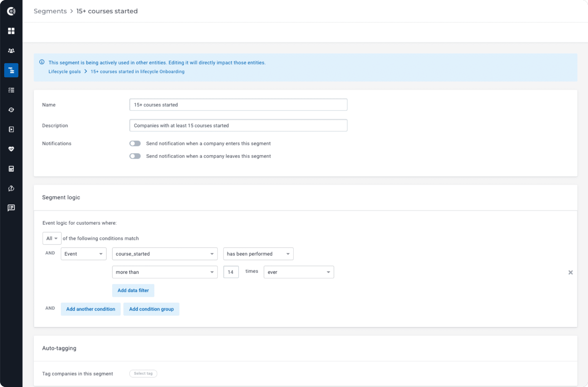The width and height of the screenshot is (588, 387).
Task: Toggle the company-enters-segment notification switch off
Action: (x=135, y=143)
